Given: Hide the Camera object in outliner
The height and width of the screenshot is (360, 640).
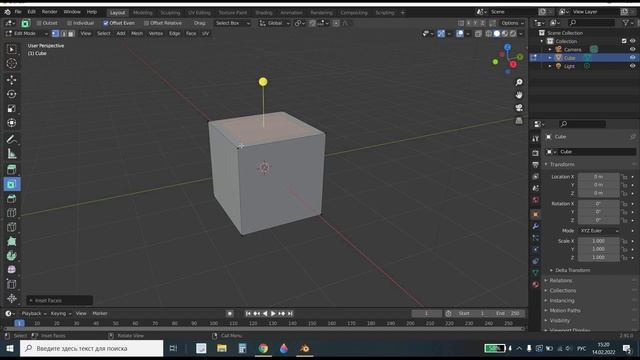Looking at the screenshot, I should [632, 49].
